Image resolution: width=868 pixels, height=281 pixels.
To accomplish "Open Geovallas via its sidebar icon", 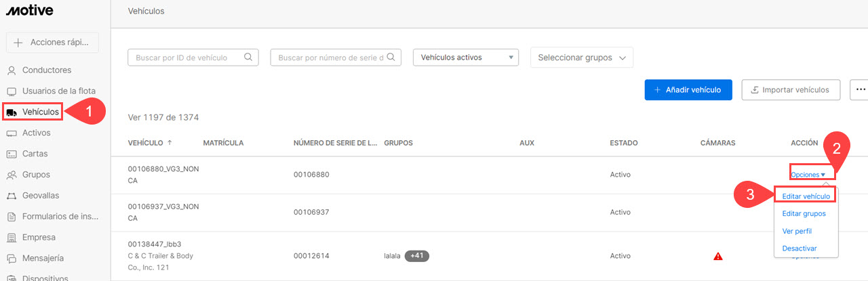I will [12, 196].
